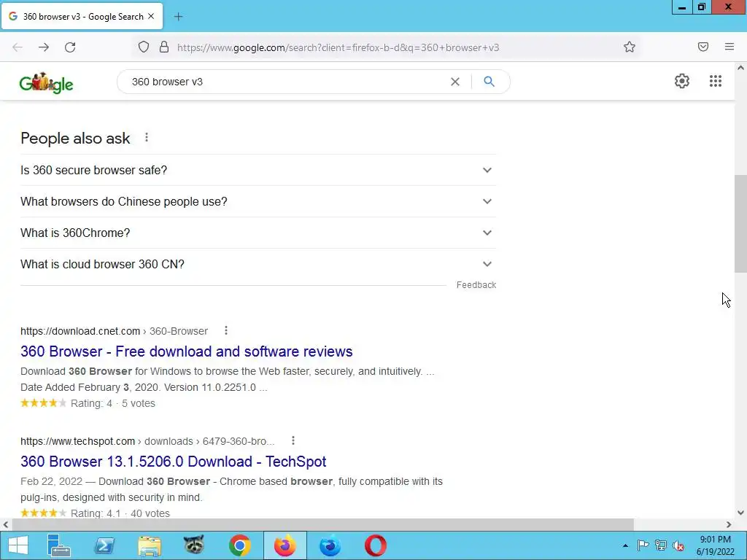Focus the Google search input field

pyautogui.click(x=286, y=82)
